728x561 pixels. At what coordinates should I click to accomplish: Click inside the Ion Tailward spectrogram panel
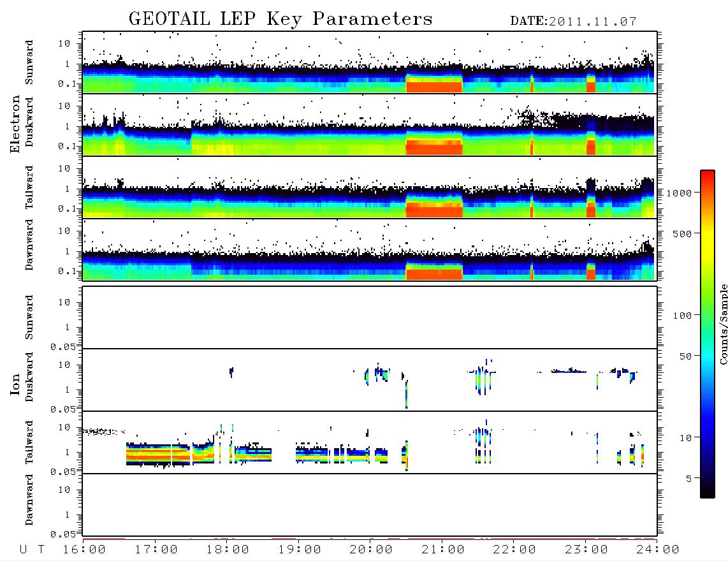[x=370, y=442]
